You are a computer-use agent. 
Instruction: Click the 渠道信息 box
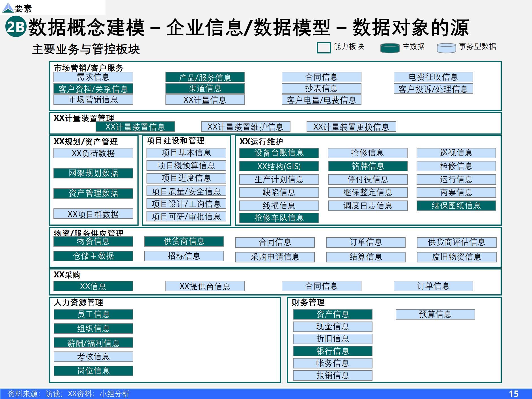coord(205,89)
